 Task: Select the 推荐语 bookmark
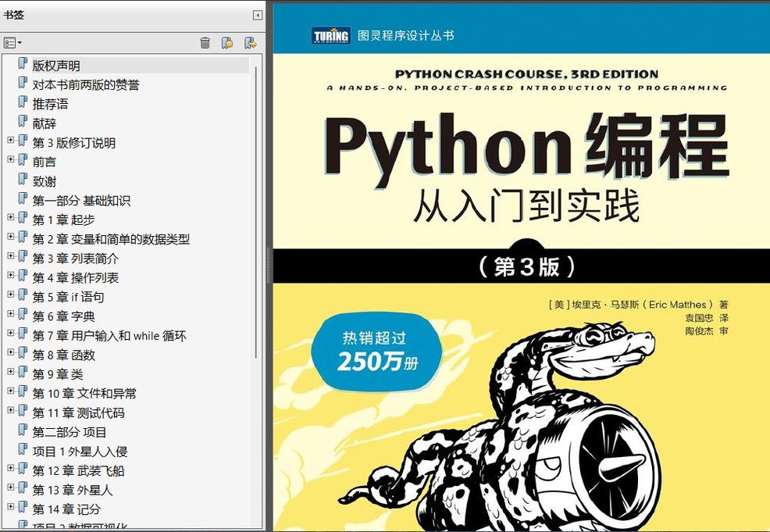(x=52, y=103)
